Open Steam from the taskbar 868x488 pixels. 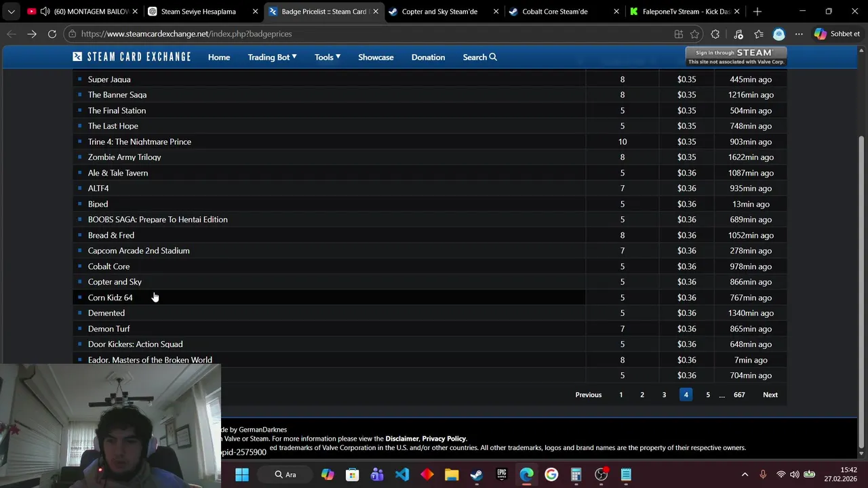pos(477,474)
